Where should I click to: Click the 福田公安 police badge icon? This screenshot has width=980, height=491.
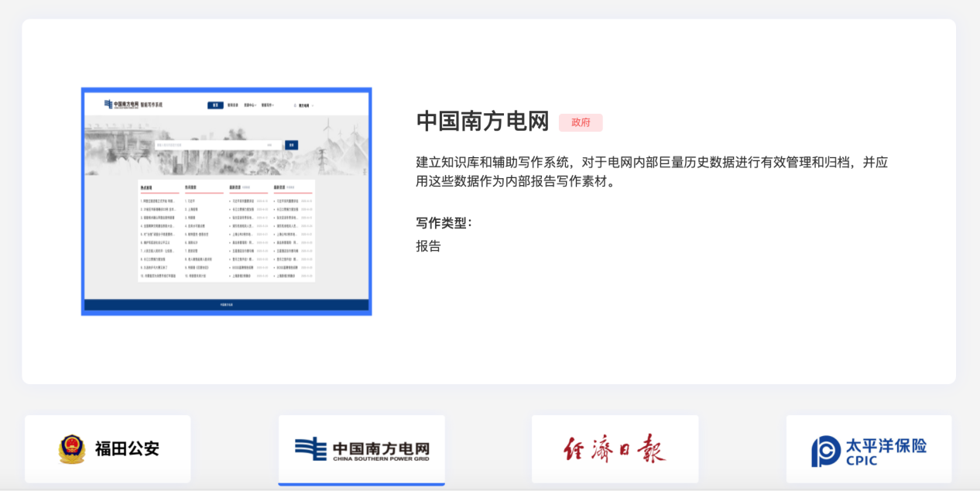72,449
